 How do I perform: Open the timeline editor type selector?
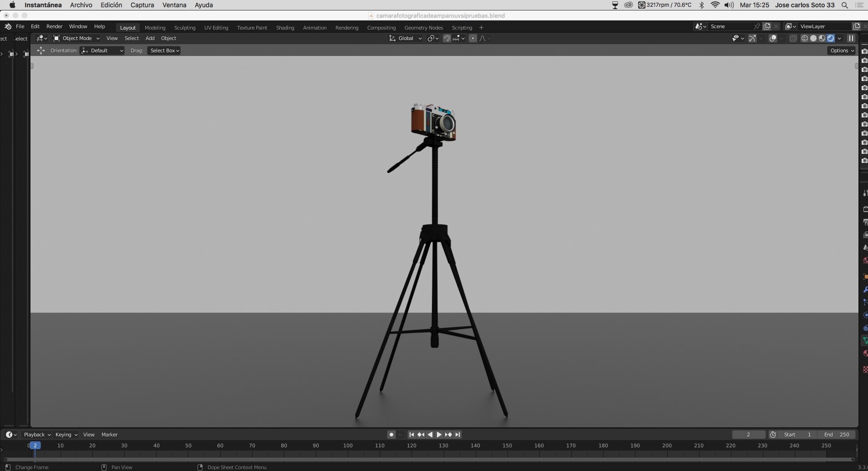click(11, 435)
